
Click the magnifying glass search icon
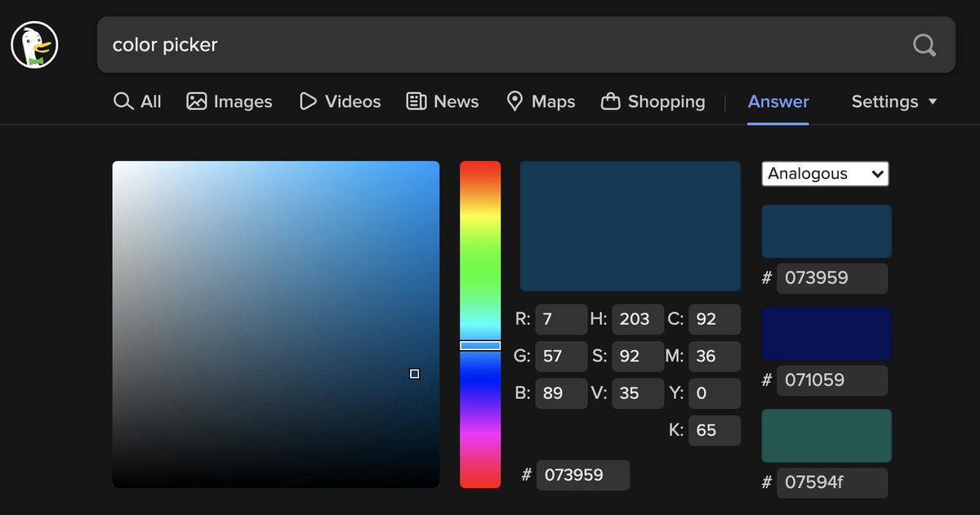pos(924,45)
